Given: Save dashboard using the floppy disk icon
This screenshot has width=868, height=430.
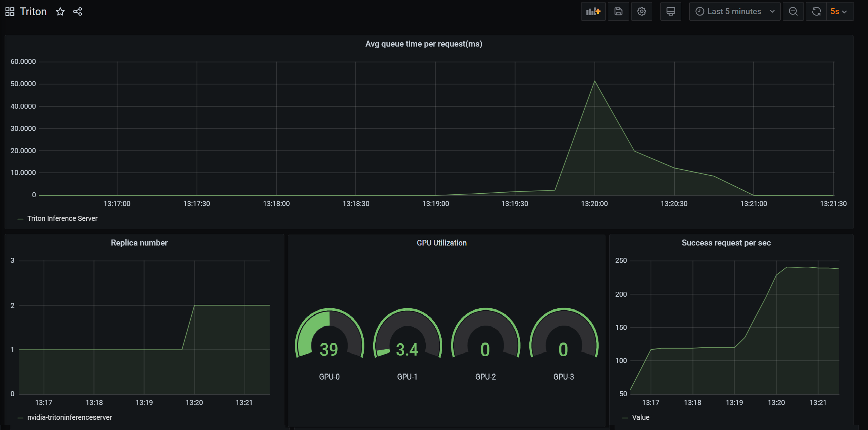Looking at the screenshot, I should pos(618,12).
